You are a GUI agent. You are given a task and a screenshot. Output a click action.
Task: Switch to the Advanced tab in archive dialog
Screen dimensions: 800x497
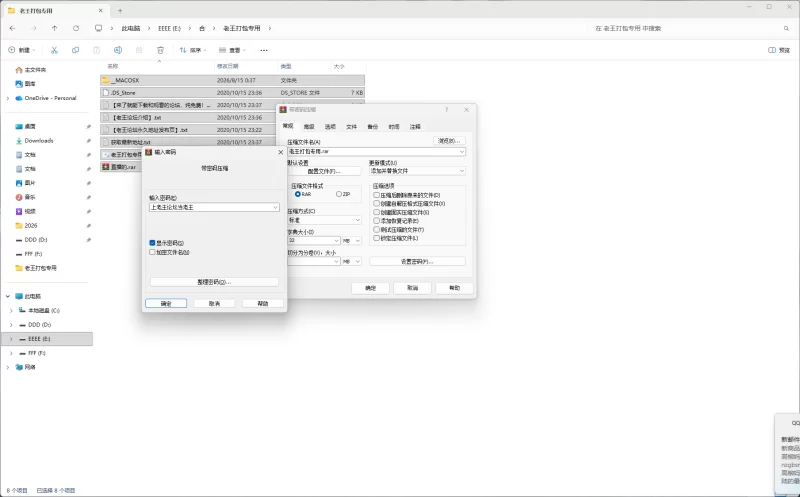coord(309,127)
